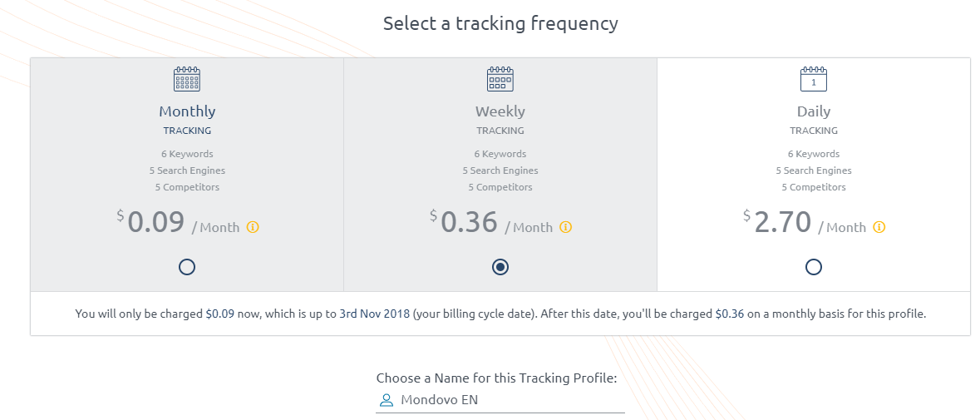Click the user icon in profile name field
The height and width of the screenshot is (420, 980).
pyautogui.click(x=387, y=400)
